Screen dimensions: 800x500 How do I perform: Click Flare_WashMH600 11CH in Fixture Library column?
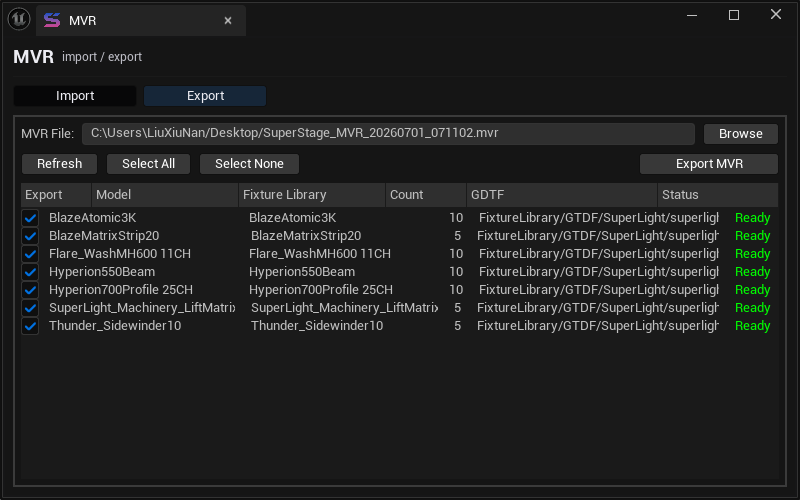coord(320,254)
